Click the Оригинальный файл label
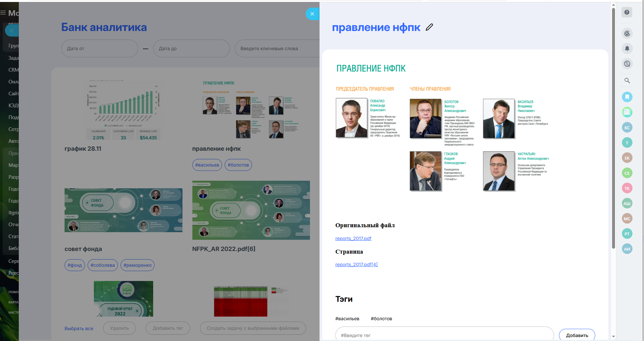 (x=365, y=225)
